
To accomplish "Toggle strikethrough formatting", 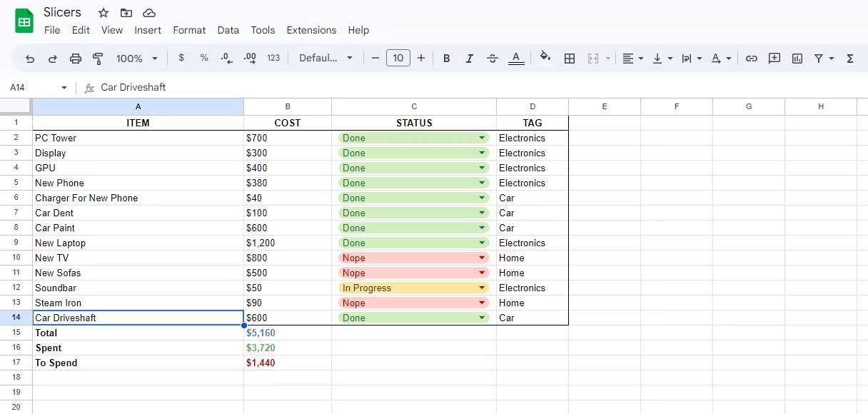I will (493, 59).
